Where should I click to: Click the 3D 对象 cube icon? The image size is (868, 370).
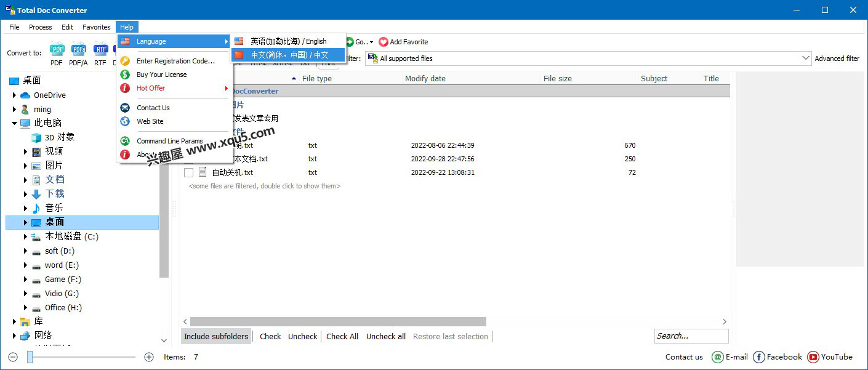(x=36, y=137)
